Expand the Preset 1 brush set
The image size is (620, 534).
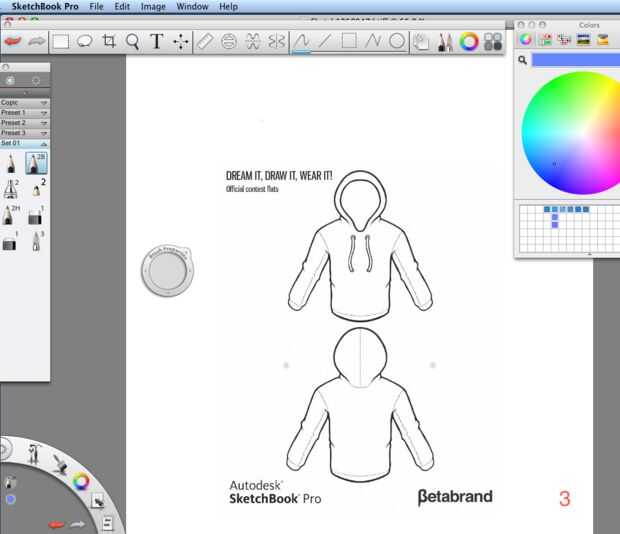[x=25, y=113]
